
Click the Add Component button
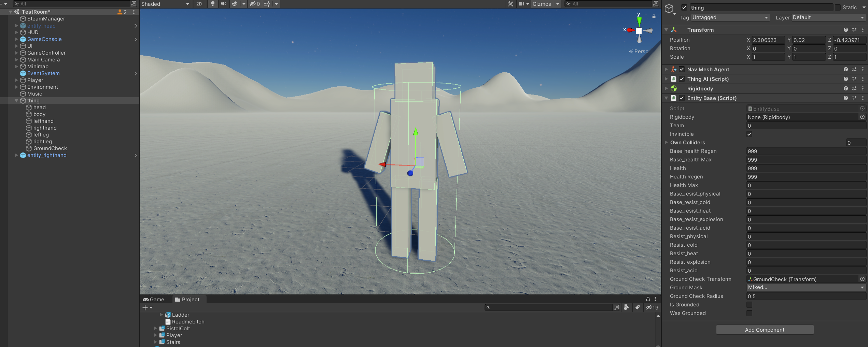click(765, 330)
